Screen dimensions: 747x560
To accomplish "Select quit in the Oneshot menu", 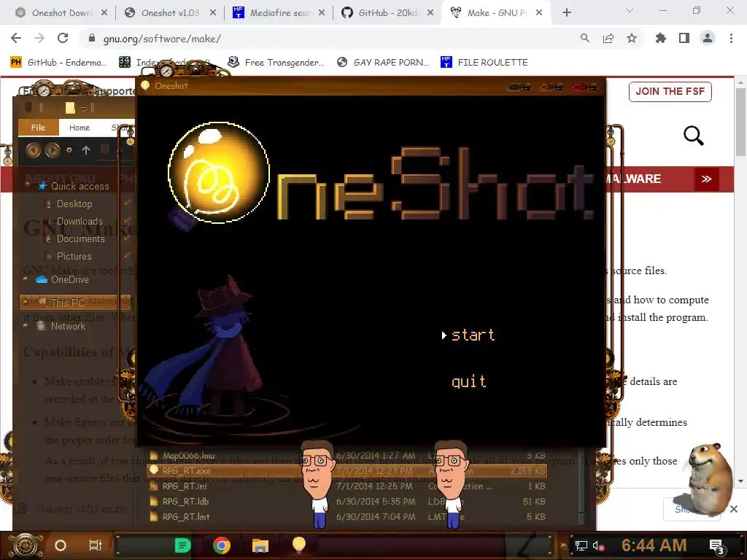I will point(469,381).
